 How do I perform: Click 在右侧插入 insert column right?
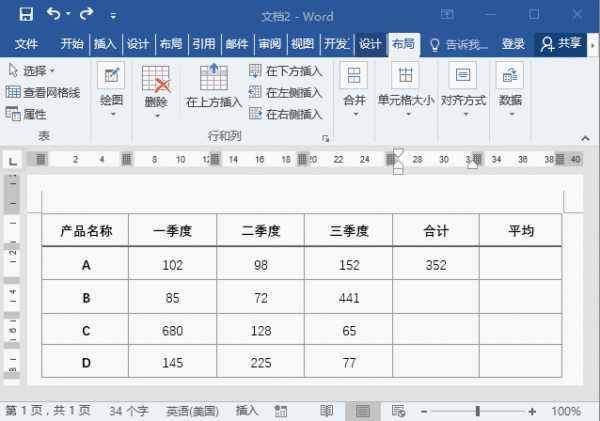pyautogui.click(x=286, y=114)
